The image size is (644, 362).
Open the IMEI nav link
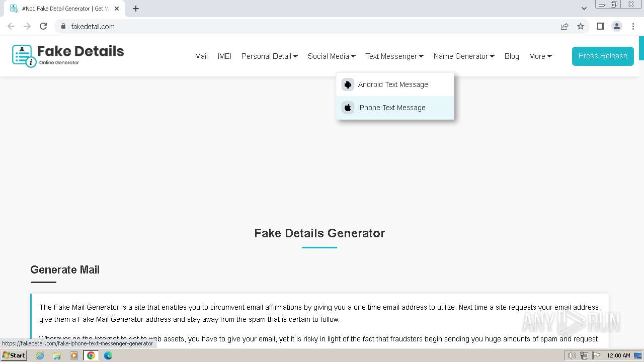224,56
